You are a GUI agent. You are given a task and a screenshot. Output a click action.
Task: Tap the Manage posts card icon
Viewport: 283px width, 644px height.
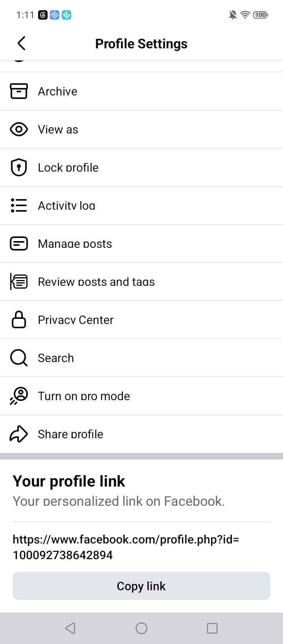coord(19,243)
